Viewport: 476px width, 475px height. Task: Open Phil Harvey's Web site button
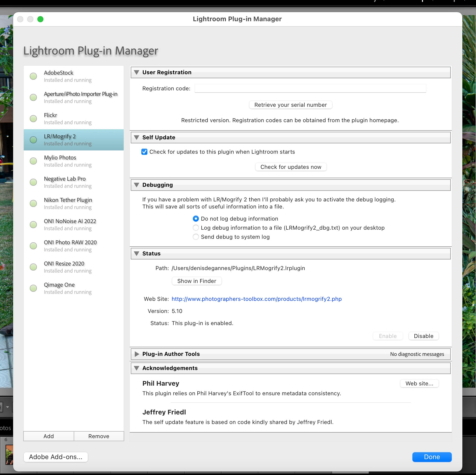419,383
